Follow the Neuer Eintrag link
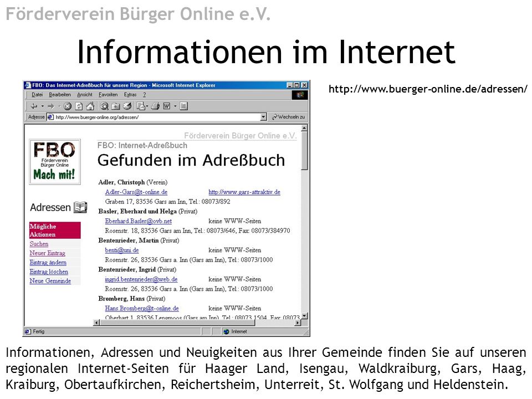 tap(47, 253)
